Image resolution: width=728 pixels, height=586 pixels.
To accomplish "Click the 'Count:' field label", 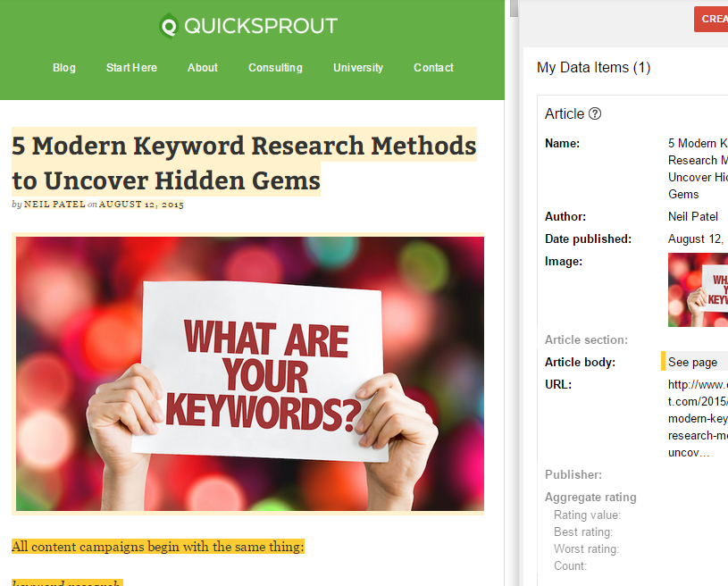I will (570, 566).
